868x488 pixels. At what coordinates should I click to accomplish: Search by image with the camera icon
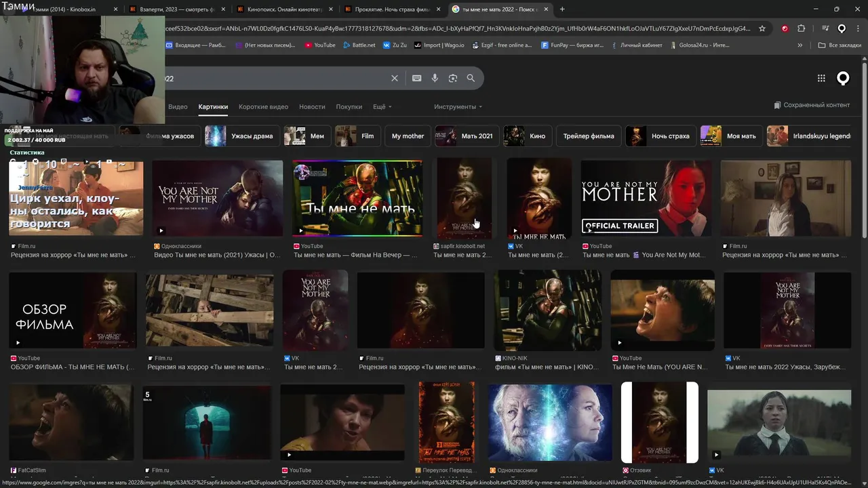coord(453,78)
